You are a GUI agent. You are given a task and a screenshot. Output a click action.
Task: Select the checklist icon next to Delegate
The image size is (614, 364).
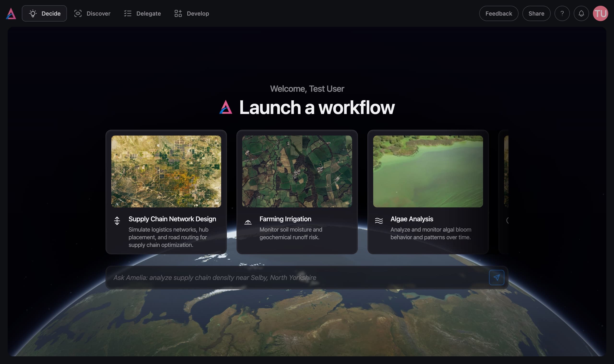(128, 13)
